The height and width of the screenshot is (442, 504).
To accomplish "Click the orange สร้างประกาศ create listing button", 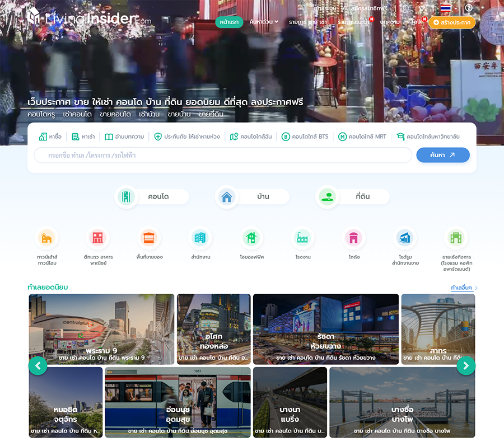I will coord(451,22).
